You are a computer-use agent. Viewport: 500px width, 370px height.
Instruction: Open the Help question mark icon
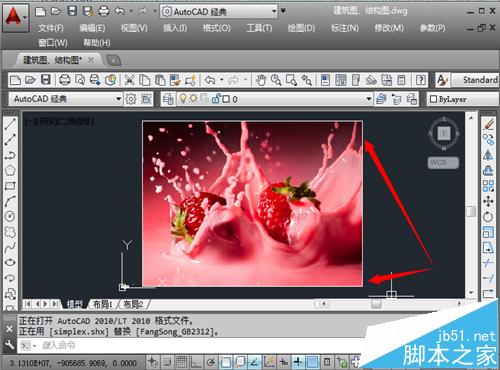pos(421,80)
